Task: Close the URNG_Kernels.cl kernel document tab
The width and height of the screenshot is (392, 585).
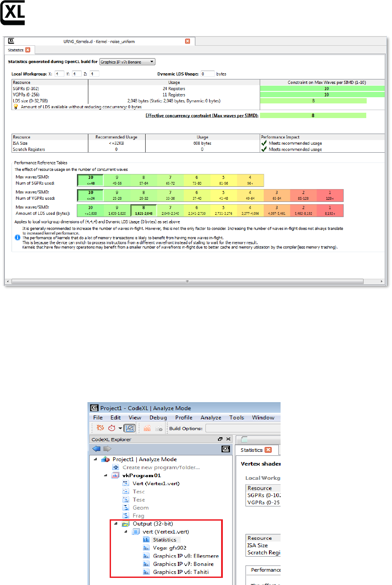Action: (187, 41)
